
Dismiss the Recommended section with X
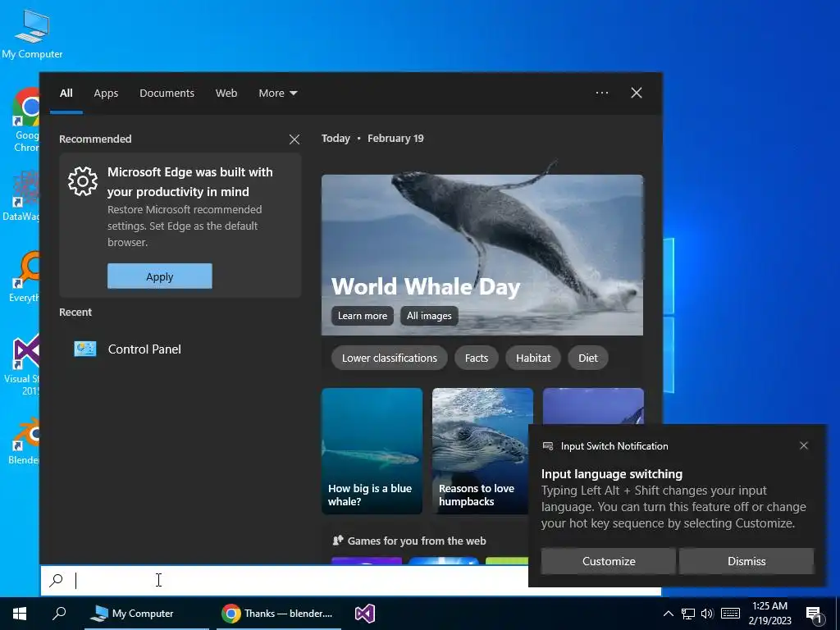tap(294, 139)
